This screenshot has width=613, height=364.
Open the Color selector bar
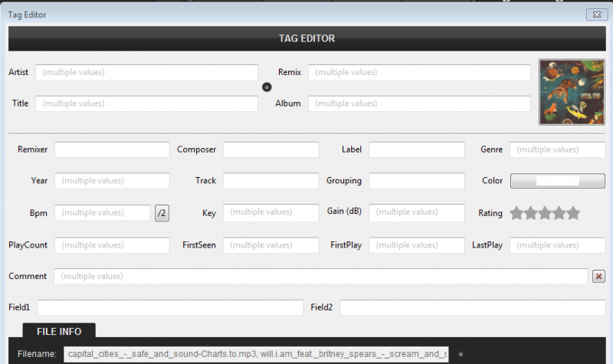tap(557, 181)
